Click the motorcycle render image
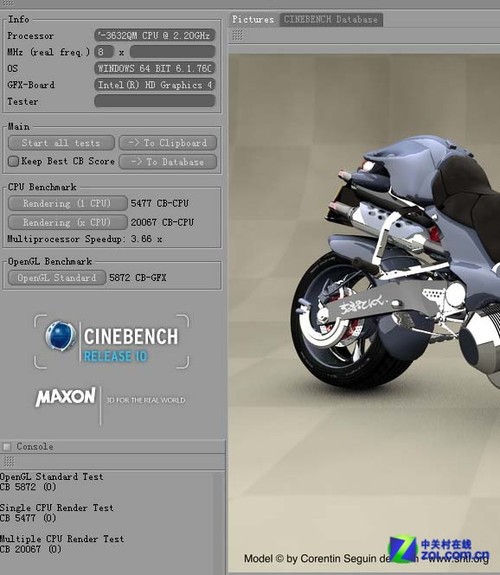The image size is (500, 575). (x=364, y=314)
